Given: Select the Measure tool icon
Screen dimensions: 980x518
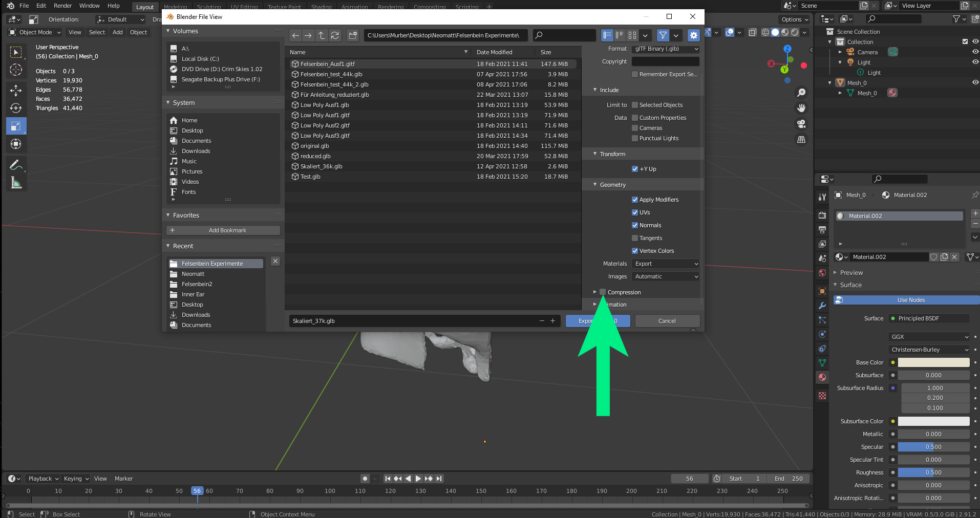Looking at the screenshot, I should point(16,183).
